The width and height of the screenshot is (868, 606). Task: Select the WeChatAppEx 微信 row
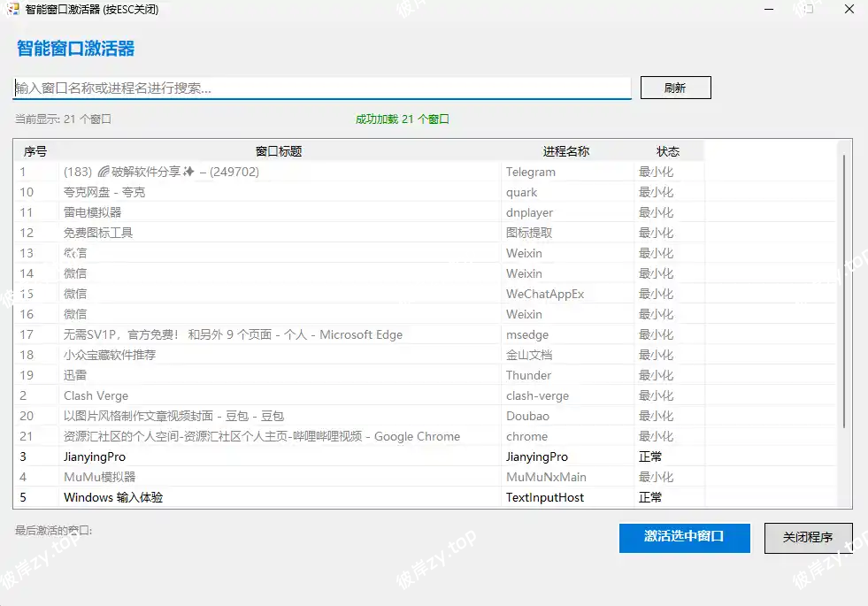265,294
